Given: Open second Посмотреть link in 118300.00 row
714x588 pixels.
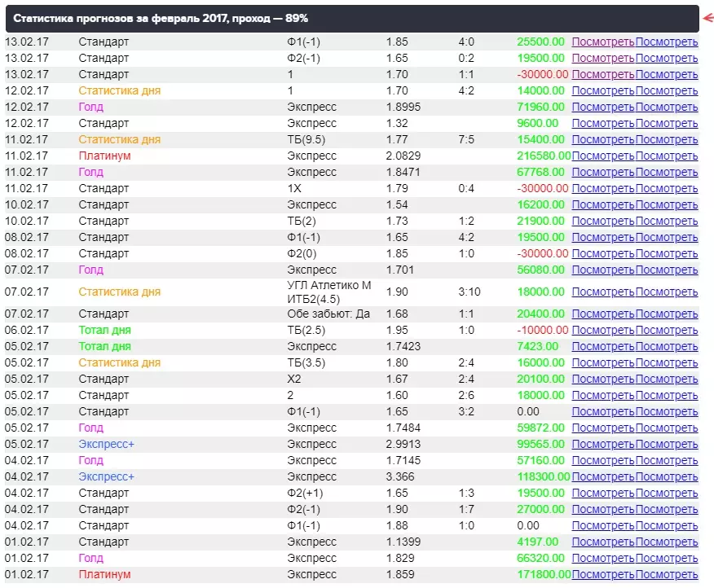Looking at the screenshot, I should pyautogui.click(x=667, y=477).
